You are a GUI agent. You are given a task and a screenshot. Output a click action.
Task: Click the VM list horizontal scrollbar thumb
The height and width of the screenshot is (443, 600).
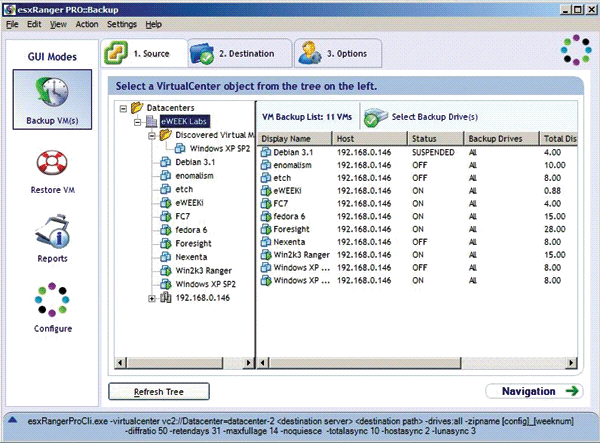click(365, 363)
